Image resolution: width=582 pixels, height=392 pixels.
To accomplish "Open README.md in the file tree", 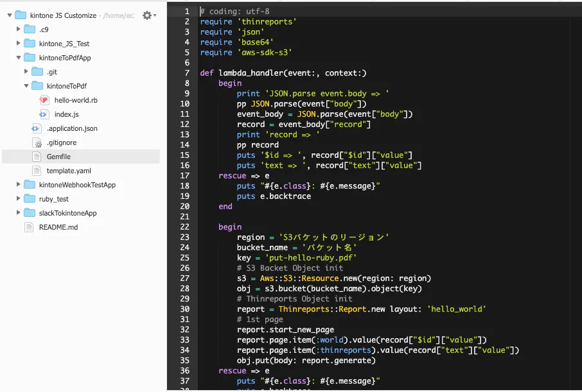I will [58, 227].
